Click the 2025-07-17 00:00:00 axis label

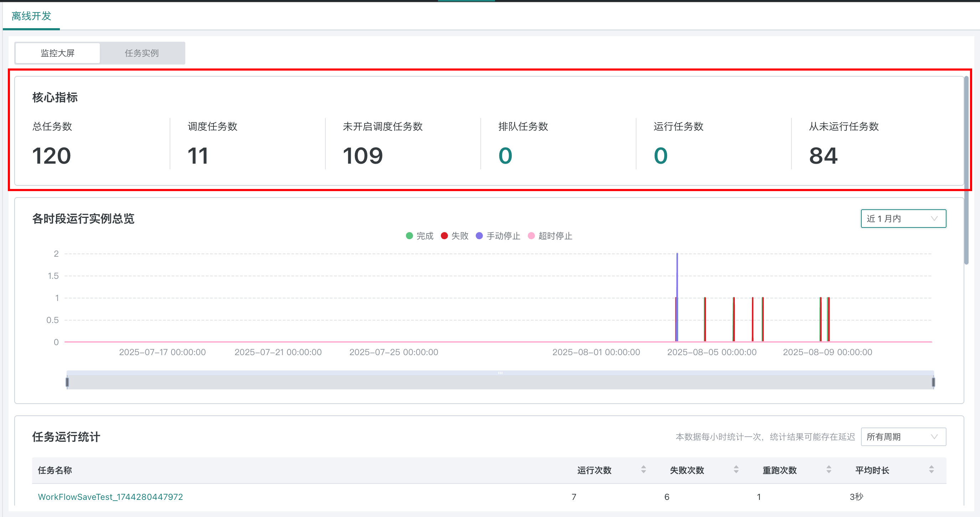point(163,352)
